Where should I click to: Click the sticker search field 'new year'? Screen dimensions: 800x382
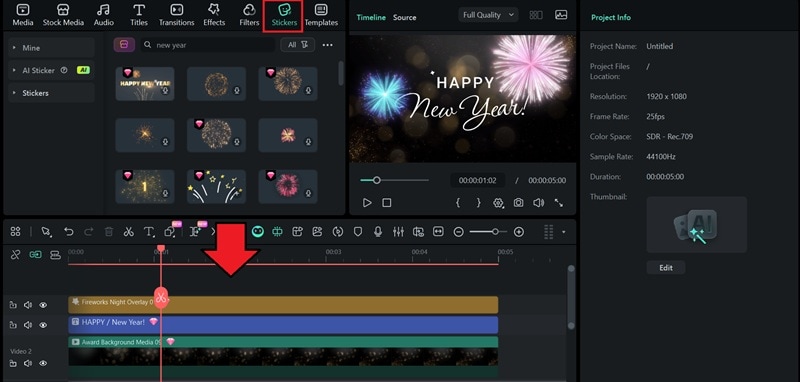point(208,45)
